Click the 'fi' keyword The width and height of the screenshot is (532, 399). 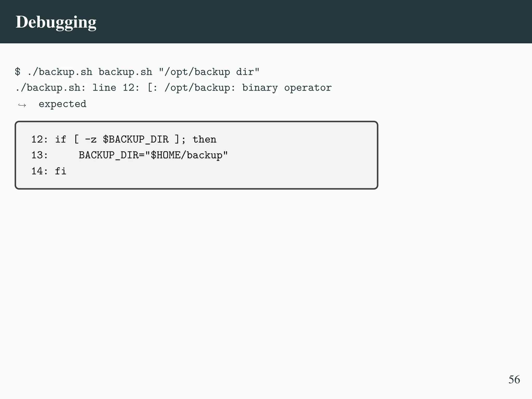tap(61, 171)
